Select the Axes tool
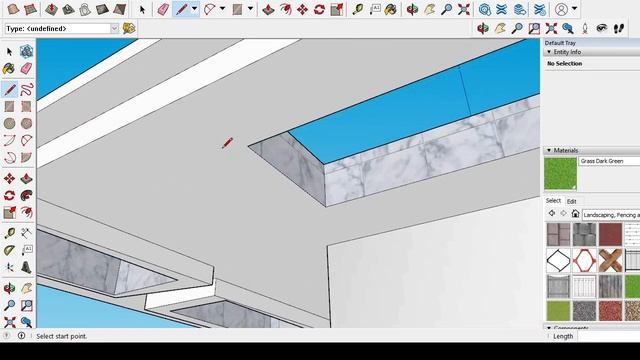The height and width of the screenshot is (360, 640). [x=9, y=267]
